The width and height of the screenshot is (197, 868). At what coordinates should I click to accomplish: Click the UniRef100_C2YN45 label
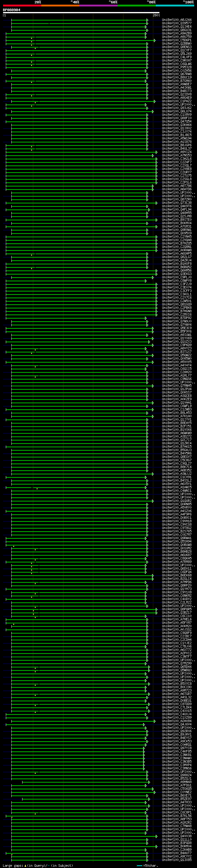coord(177,236)
